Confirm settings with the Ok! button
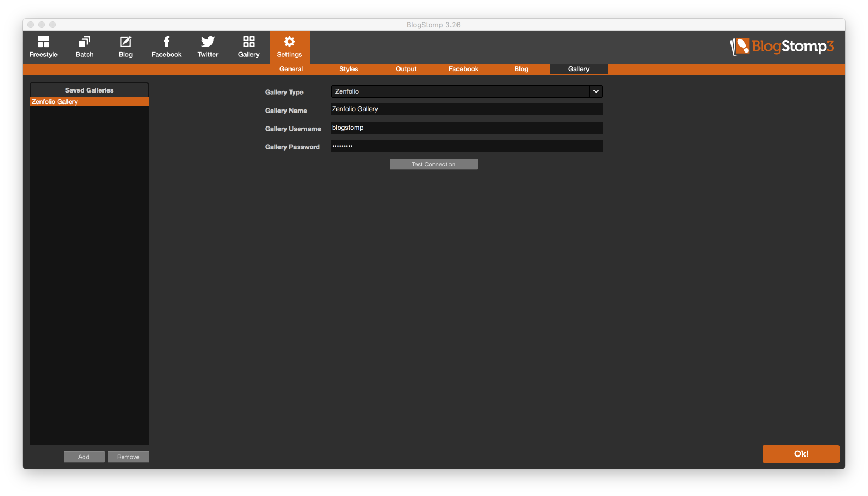868x496 pixels. tap(801, 454)
